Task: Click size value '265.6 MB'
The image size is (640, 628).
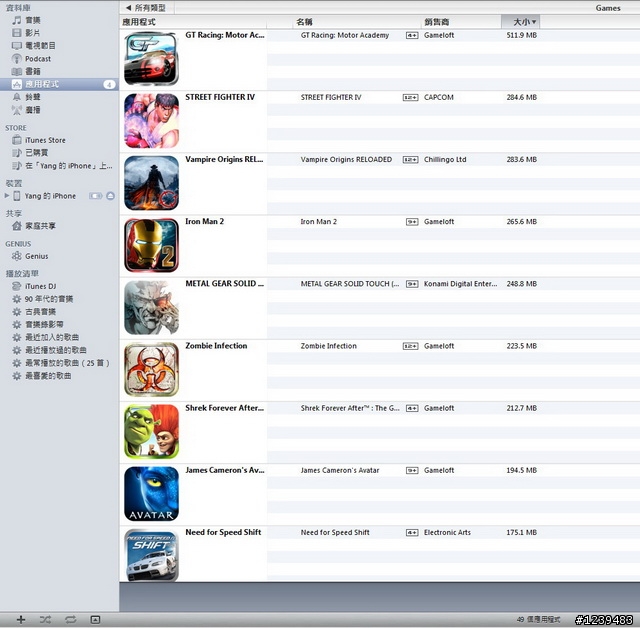Action: pos(522,222)
